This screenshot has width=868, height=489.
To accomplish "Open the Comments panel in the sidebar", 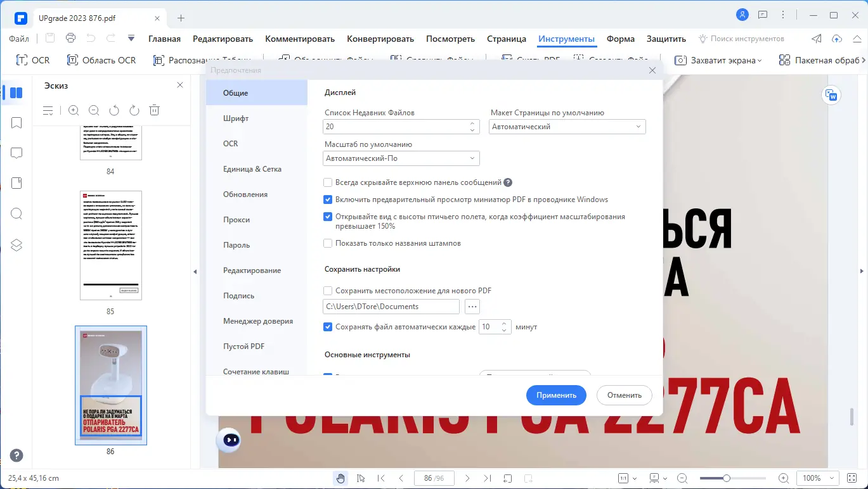I will [x=16, y=153].
